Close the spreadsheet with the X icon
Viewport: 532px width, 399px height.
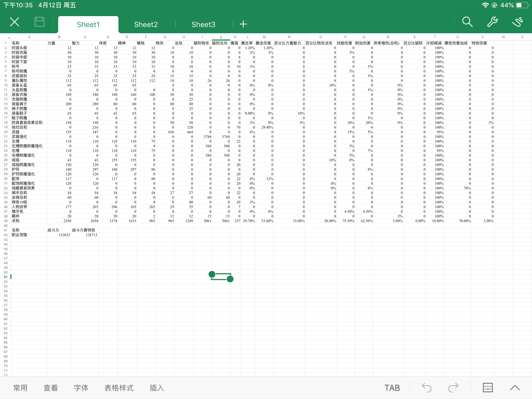click(15, 22)
